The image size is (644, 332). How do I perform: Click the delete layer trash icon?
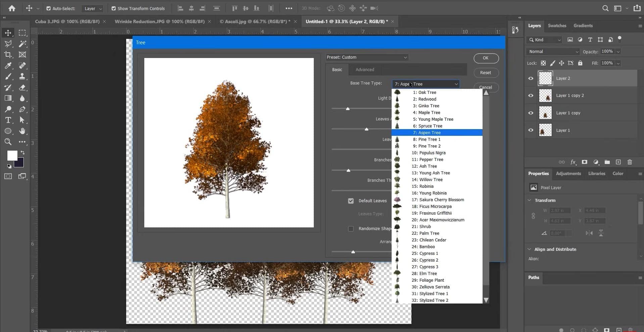tap(630, 162)
